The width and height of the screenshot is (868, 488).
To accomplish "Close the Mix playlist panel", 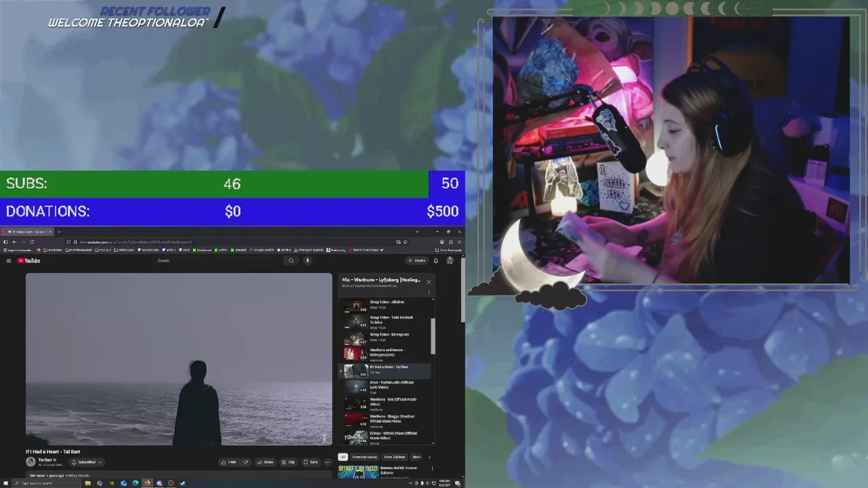I will pyautogui.click(x=429, y=282).
